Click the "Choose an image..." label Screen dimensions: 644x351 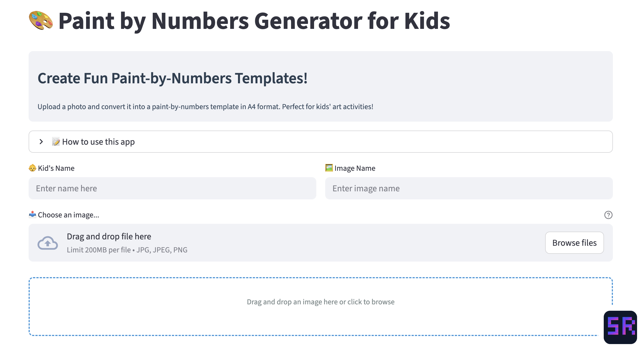(68, 215)
